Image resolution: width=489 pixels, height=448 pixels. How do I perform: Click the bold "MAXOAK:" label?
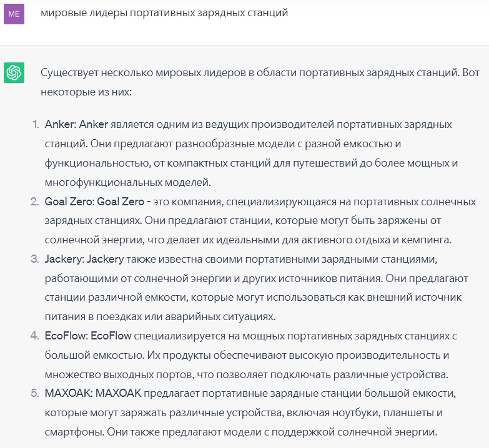[68, 394]
